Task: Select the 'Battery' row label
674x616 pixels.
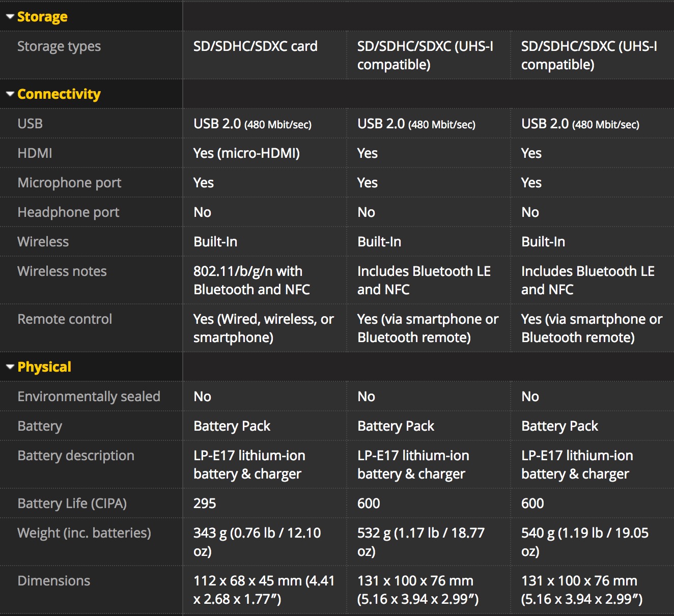Action: coord(40,426)
